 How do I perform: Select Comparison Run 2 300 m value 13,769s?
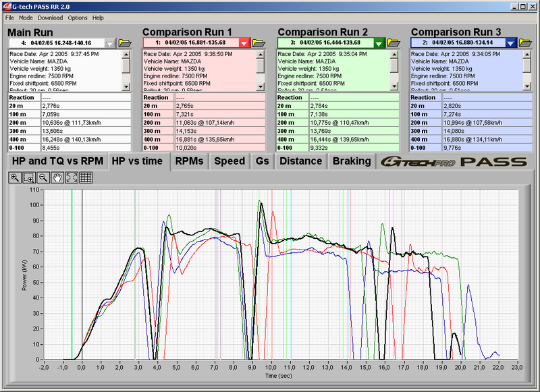(x=354, y=131)
